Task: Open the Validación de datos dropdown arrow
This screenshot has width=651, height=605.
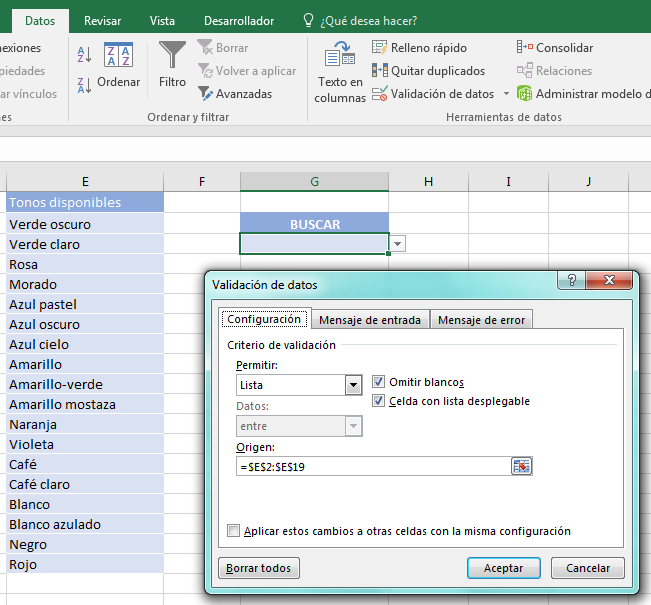Action: (x=506, y=94)
